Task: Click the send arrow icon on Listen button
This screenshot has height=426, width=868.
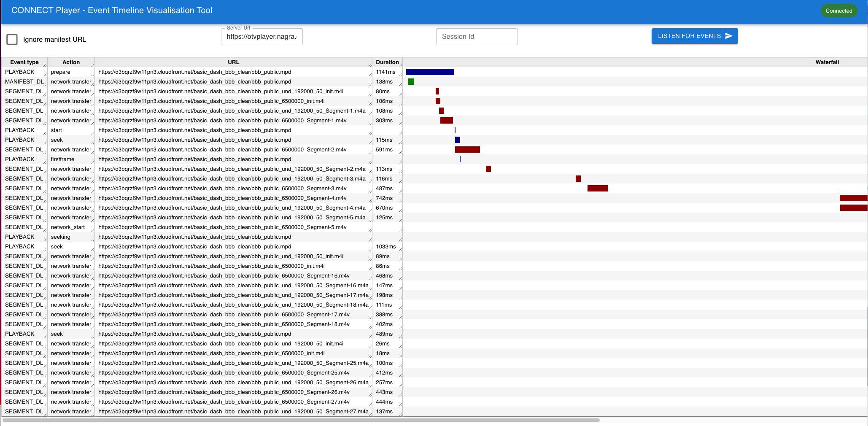Action: click(728, 36)
